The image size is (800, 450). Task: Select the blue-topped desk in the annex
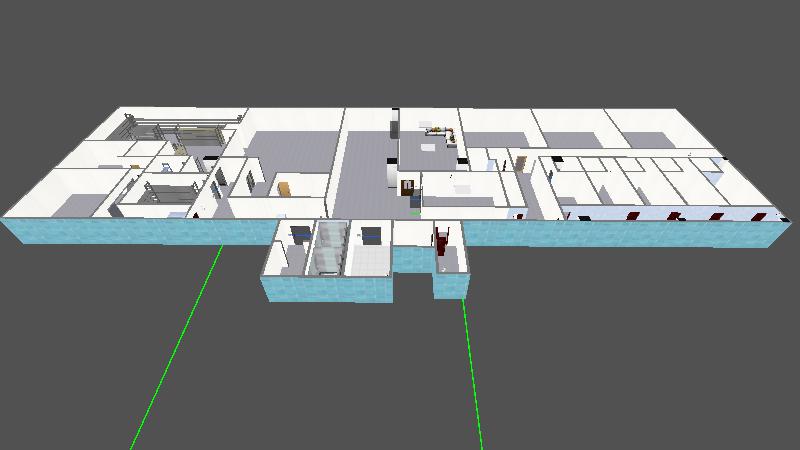click(x=370, y=233)
